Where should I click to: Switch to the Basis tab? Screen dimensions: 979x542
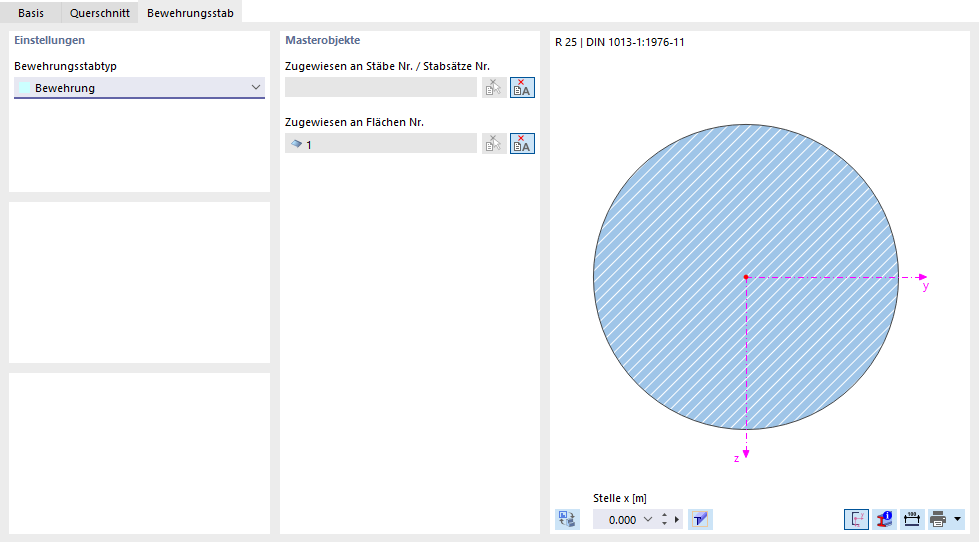[x=31, y=12]
